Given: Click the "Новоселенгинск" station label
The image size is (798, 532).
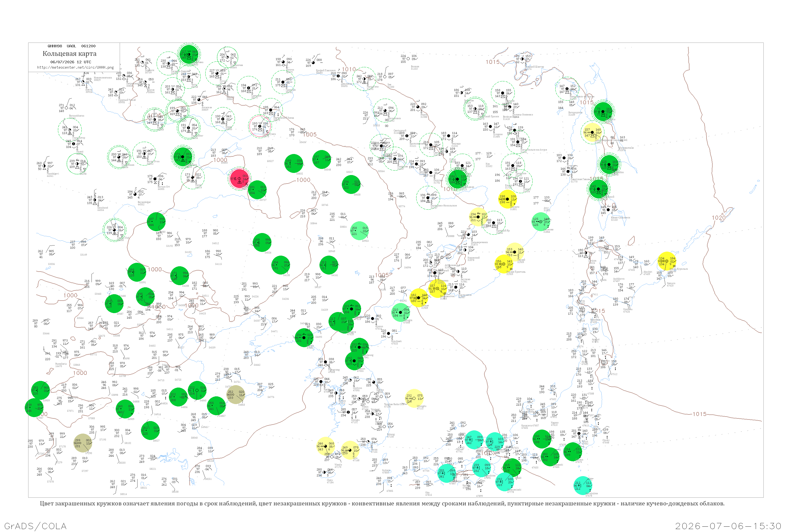Looking at the screenshot, I should [103, 78].
